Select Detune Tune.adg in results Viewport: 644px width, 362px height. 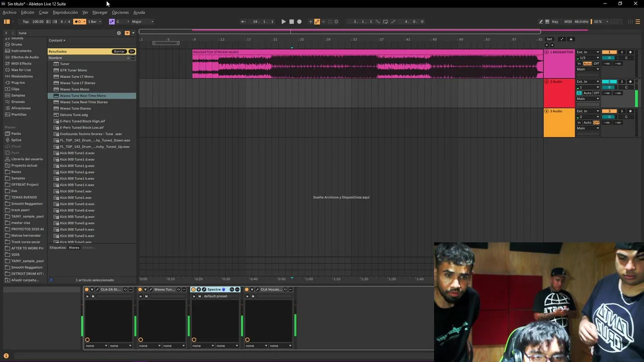(x=73, y=115)
